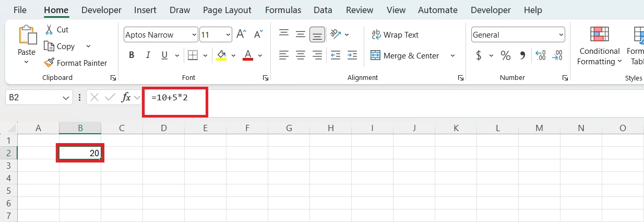This screenshot has height=222, width=644.
Task: Toggle Bold formatting
Action: [132, 55]
